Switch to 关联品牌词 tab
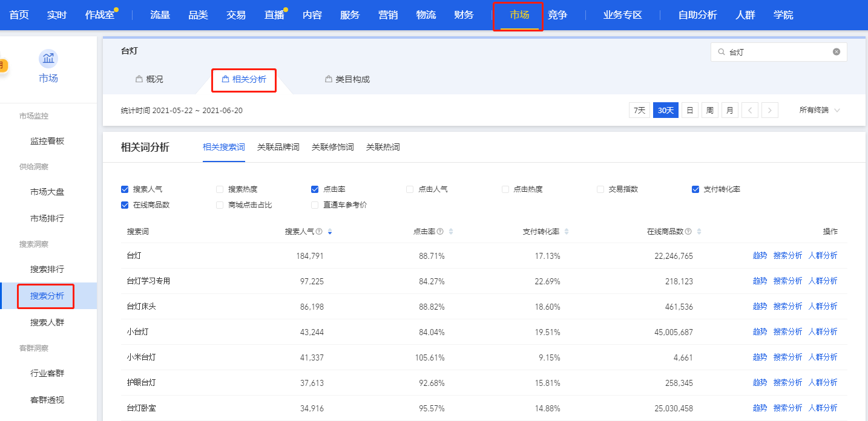Image resolution: width=868 pixels, height=421 pixels. click(x=278, y=147)
